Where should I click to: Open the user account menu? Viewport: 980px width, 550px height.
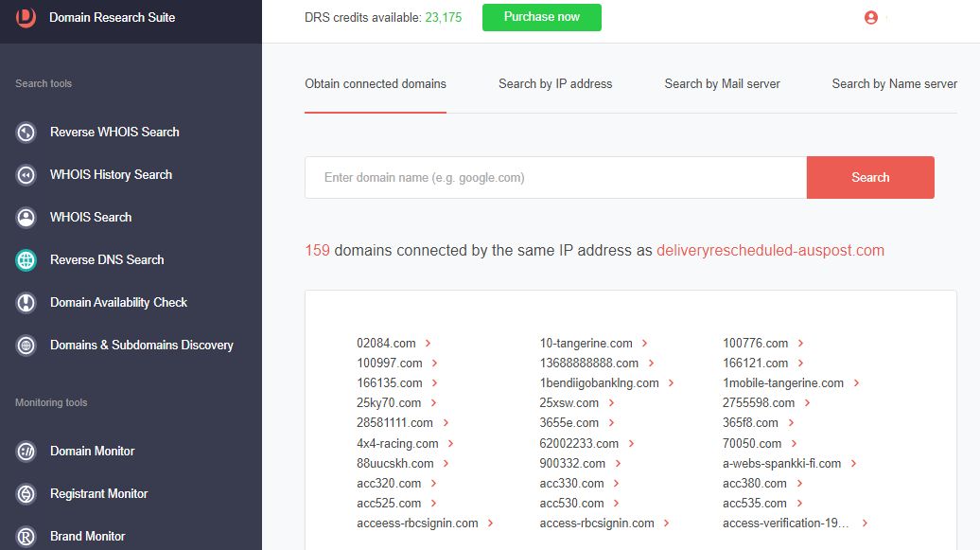[870, 17]
